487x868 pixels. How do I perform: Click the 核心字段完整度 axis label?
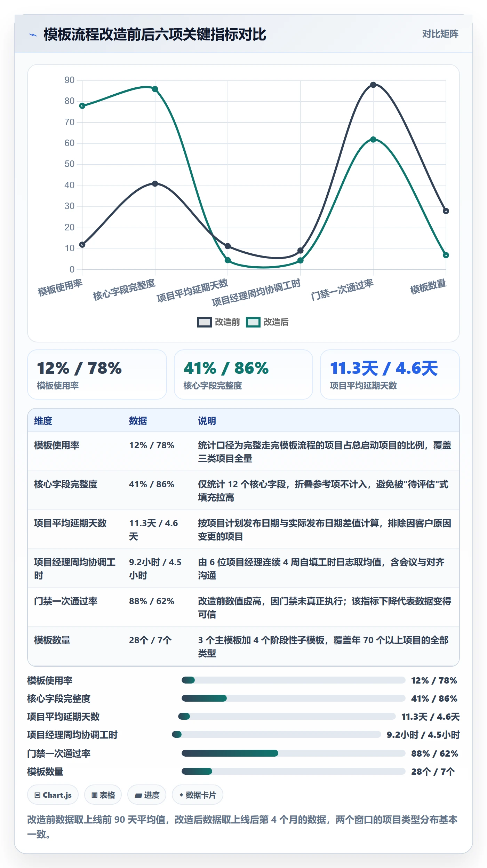124,290
